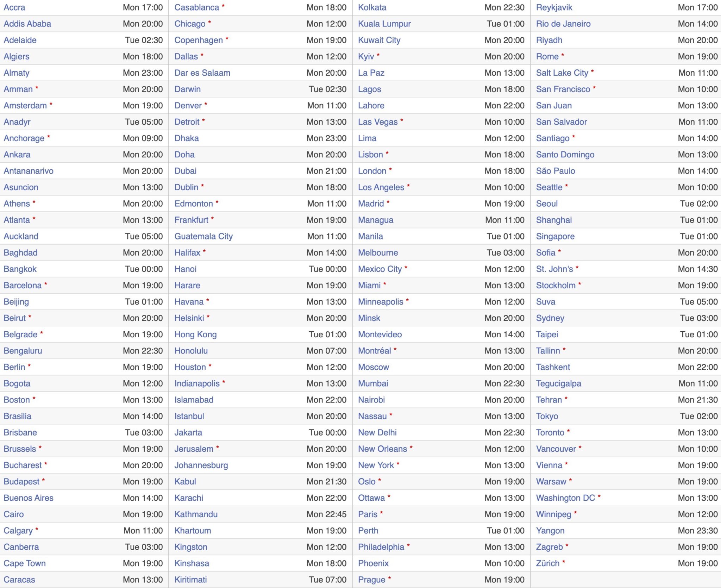This screenshot has width=721, height=588.
Task: Select the Guatemala City link
Action: [203, 236]
